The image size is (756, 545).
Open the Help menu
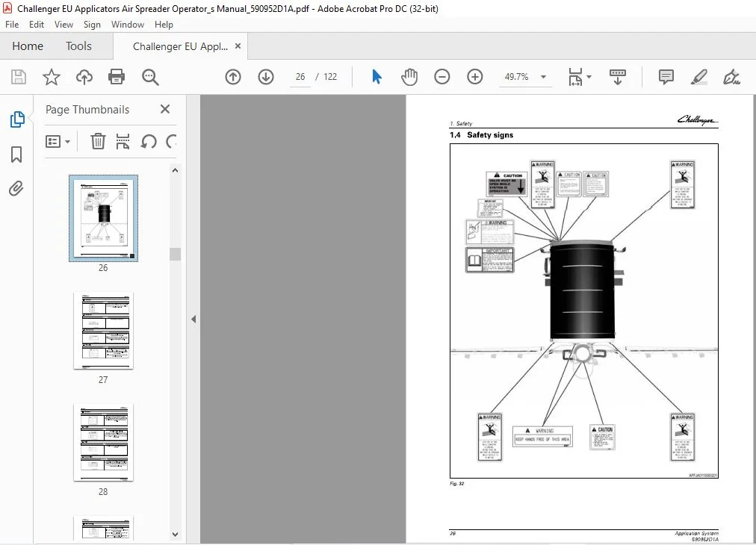coord(164,25)
